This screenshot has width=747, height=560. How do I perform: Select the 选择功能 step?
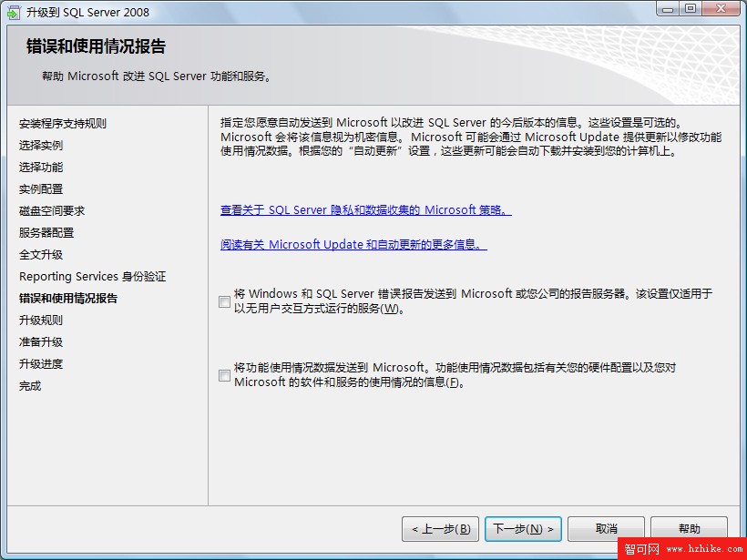[x=41, y=168]
